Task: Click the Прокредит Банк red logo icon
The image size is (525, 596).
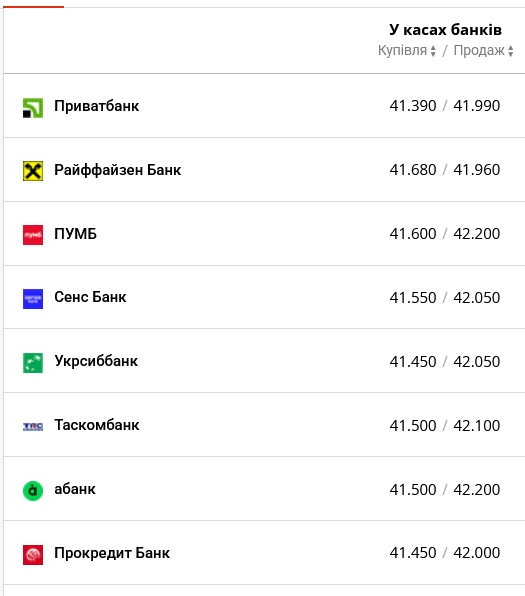Action: click(33, 555)
